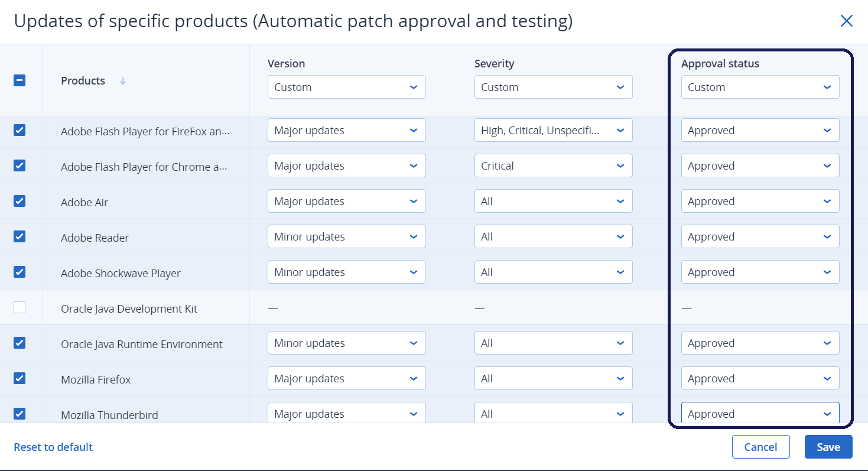Viewport: 868px width, 471px height.
Task: Open the Severity column Custom dropdown
Action: (x=553, y=87)
